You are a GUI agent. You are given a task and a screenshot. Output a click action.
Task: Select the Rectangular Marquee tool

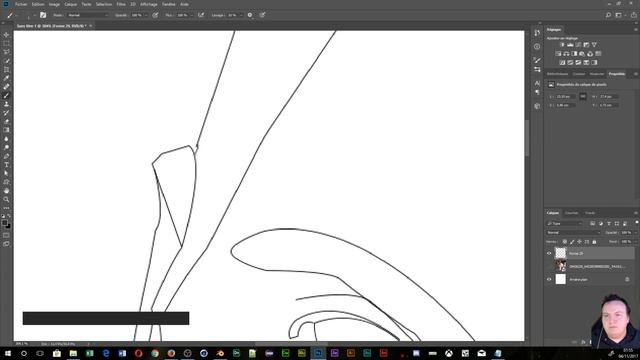tap(6, 43)
